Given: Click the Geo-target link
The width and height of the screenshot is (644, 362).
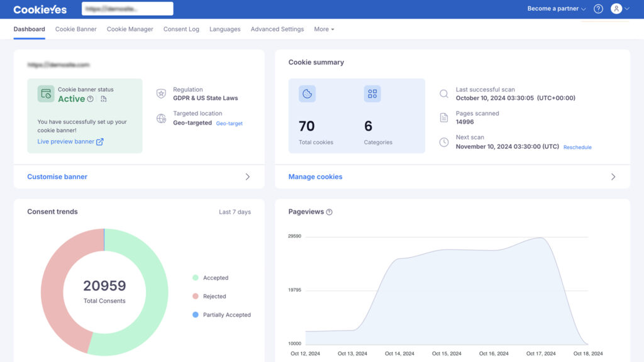Looking at the screenshot, I should pyautogui.click(x=229, y=124).
